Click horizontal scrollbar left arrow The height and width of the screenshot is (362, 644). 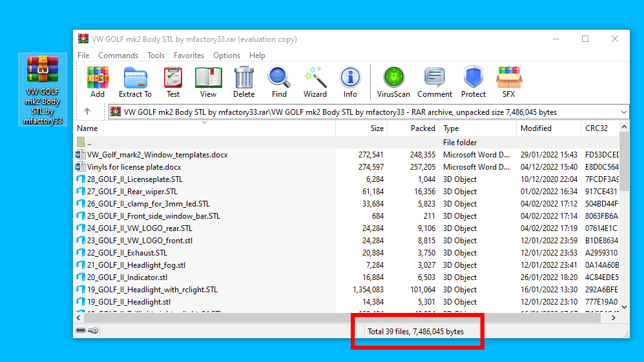click(79, 317)
